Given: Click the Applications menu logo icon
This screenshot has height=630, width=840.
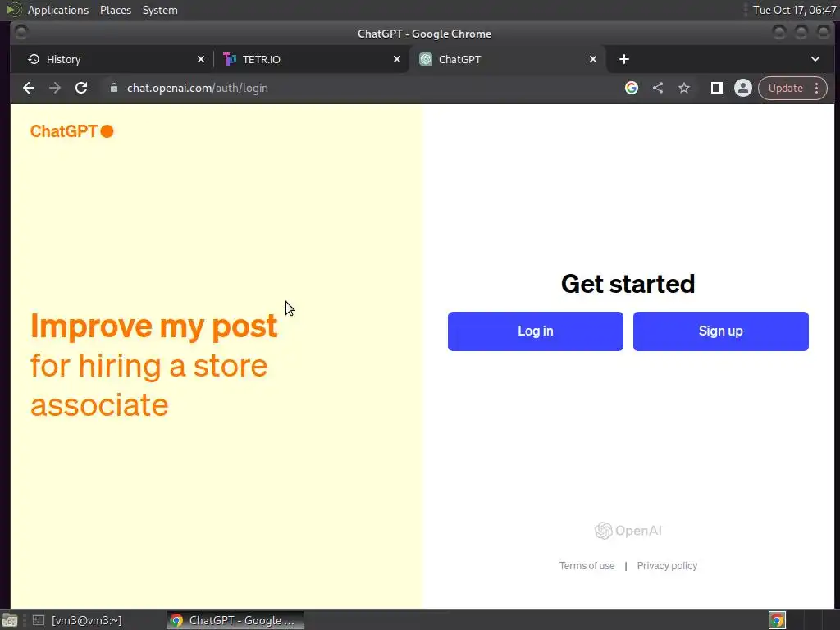Looking at the screenshot, I should pos(13,10).
